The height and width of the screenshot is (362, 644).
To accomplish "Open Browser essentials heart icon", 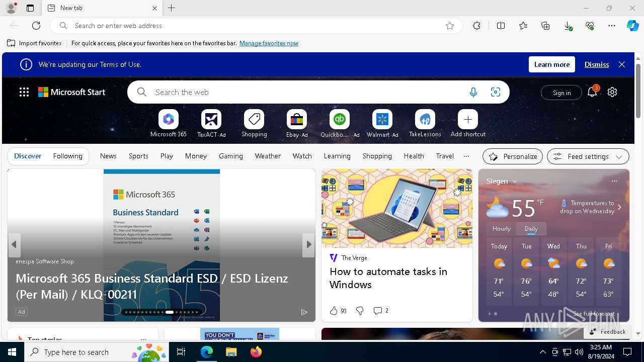I will [590, 26].
